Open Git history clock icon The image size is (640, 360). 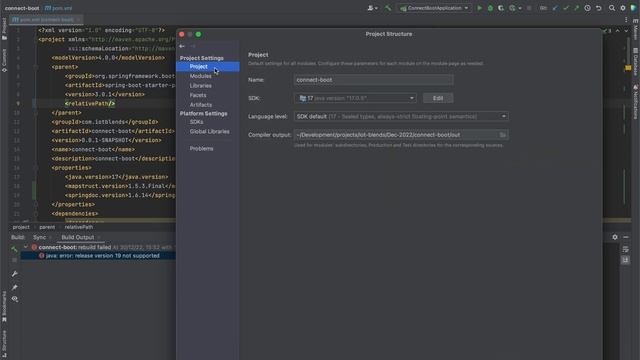587,8
